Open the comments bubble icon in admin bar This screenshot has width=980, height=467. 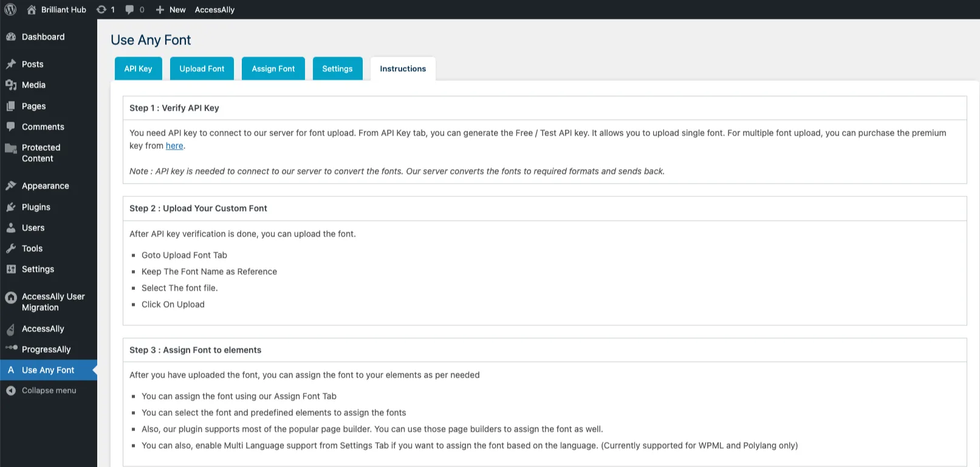coord(129,10)
